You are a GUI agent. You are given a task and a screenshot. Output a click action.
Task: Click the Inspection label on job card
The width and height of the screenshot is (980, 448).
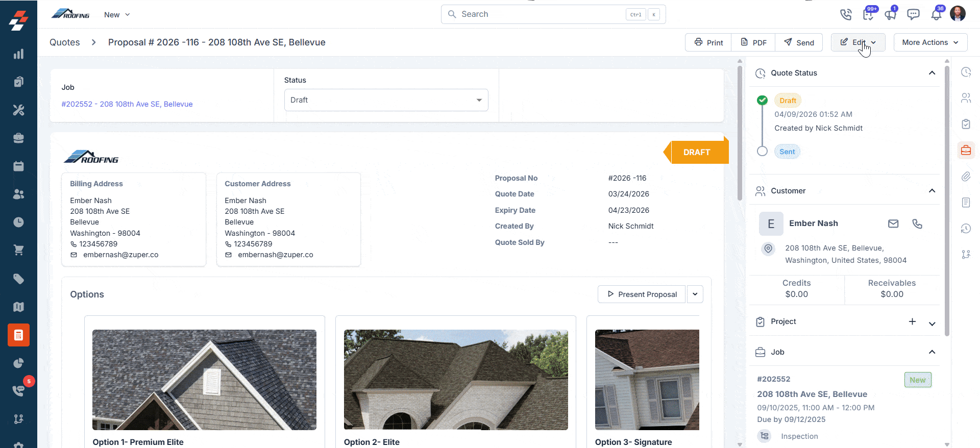pos(799,436)
